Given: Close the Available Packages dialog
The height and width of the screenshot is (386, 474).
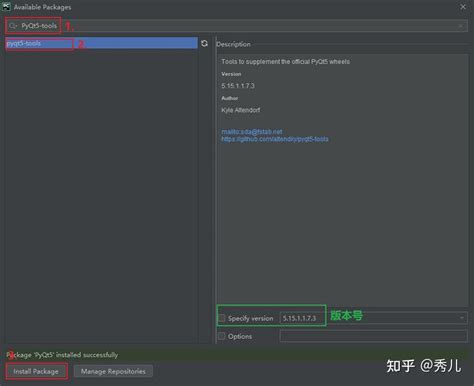Looking at the screenshot, I should pyautogui.click(x=463, y=7).
